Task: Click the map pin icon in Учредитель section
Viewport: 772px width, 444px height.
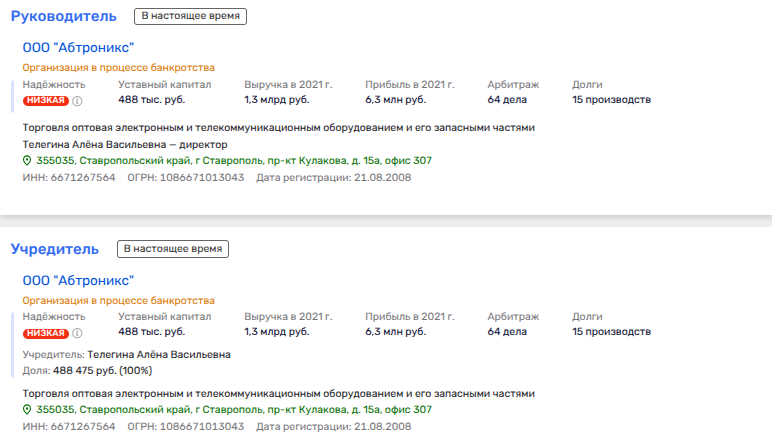Action: (27, 410)
